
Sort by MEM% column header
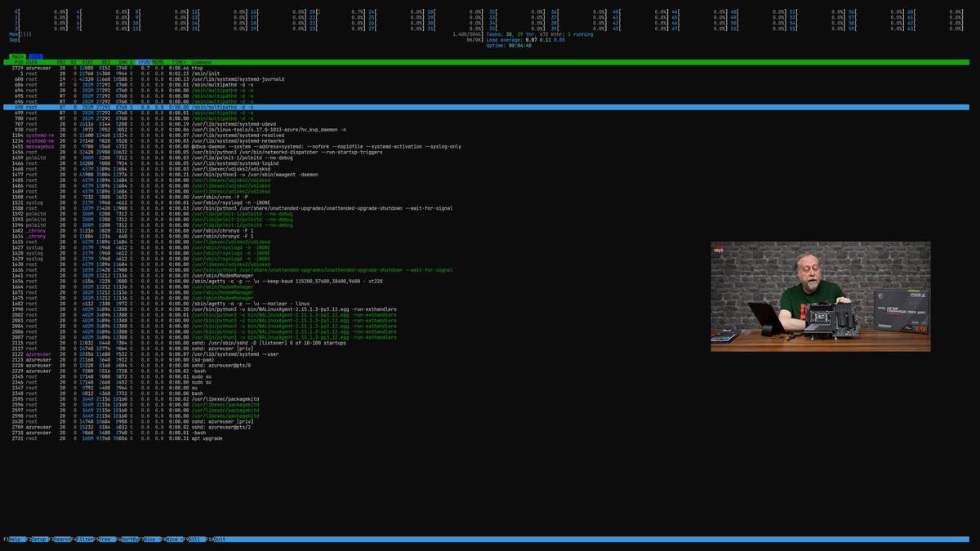(158, 62)
